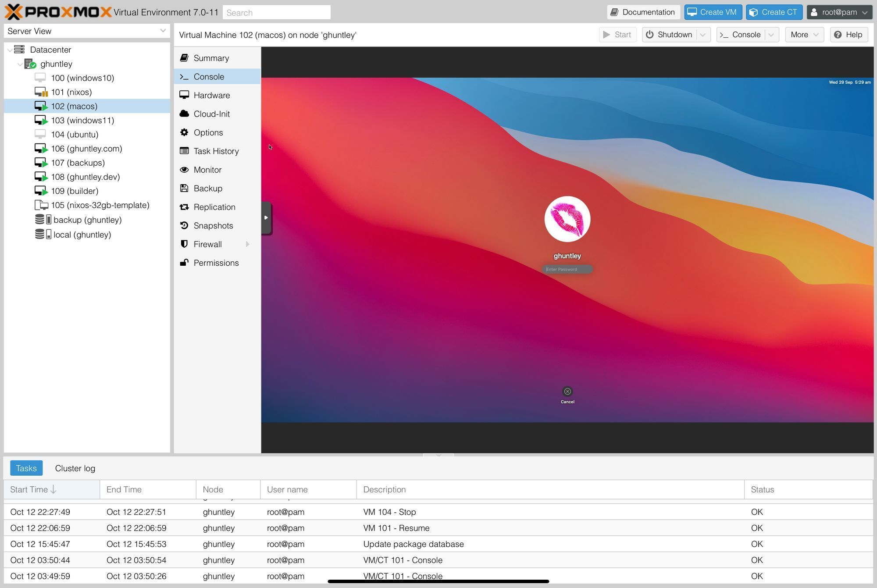This screenshot has height=588, width=877.
Task: Open the Server View dropdown
Action: [x=163, y=31]
